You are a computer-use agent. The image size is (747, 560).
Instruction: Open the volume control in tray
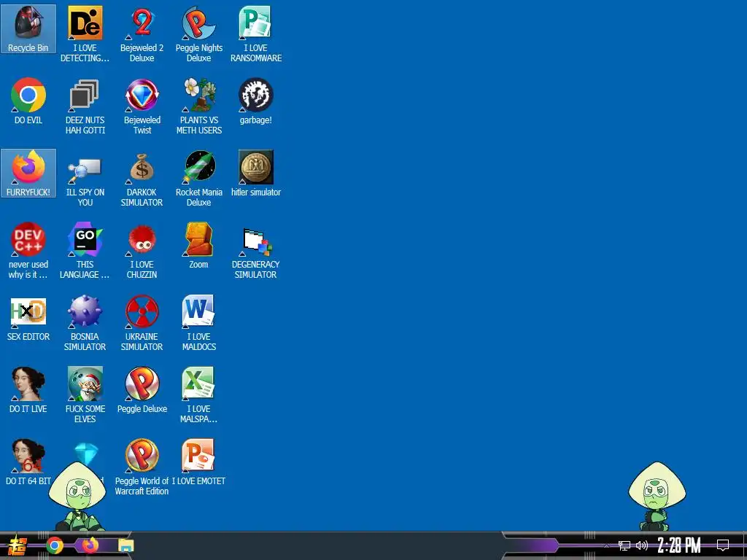click(642, 545)
